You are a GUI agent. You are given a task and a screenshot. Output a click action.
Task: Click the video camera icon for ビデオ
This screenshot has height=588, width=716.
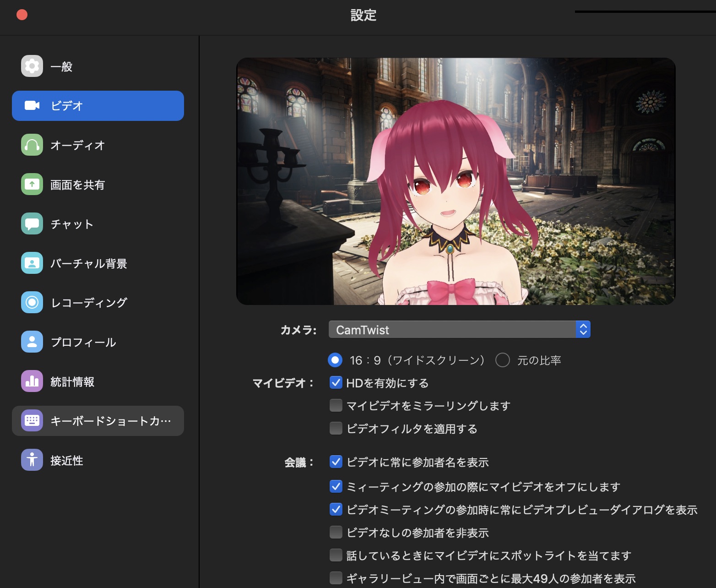click(32, 106)
